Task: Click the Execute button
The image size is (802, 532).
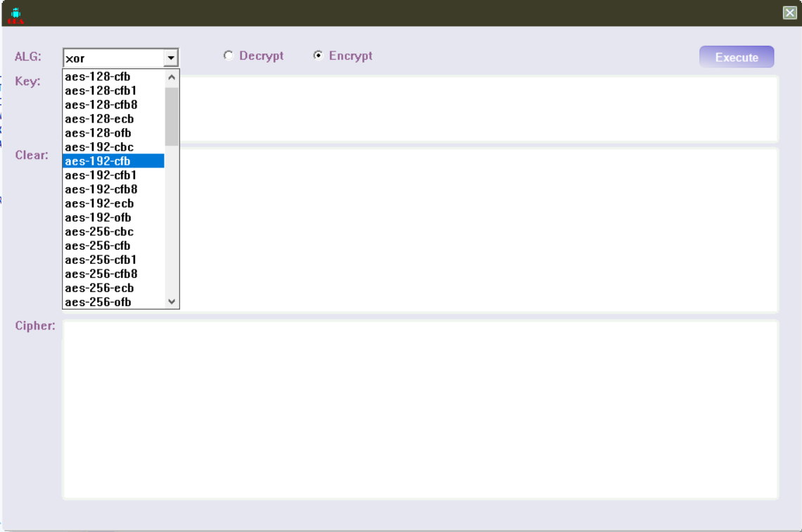Action: 737,57
